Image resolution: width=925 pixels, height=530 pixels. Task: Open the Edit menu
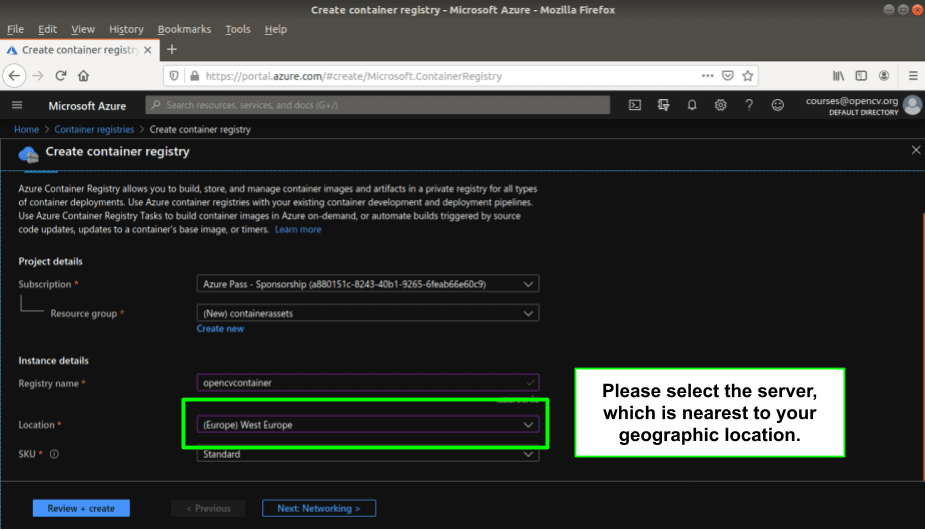click(x=47, y=29)
